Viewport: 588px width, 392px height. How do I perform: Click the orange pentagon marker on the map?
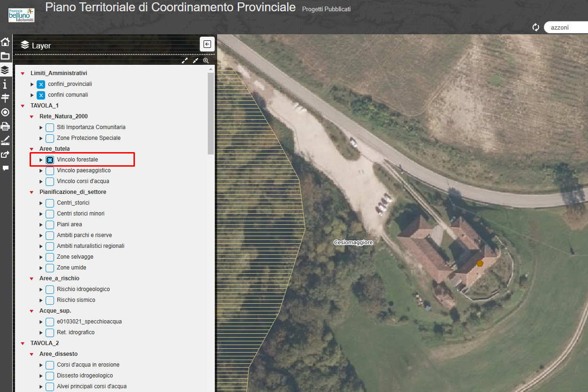tap(479, 263)
